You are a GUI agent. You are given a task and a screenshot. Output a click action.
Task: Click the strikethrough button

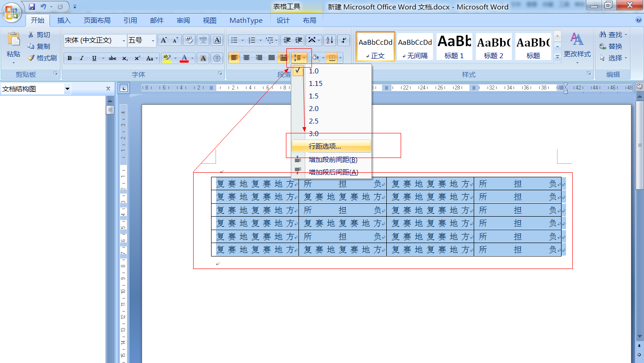[x=112, y=58]
